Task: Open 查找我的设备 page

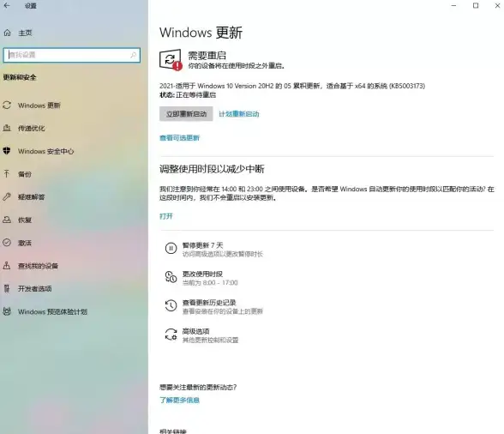Action: click(38, 266)
